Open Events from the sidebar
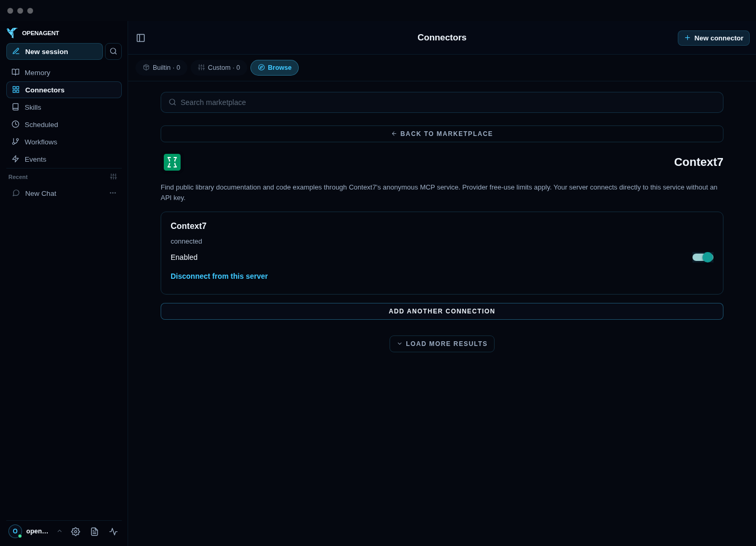This screenshot has height=546, width=756. [64, 159]
